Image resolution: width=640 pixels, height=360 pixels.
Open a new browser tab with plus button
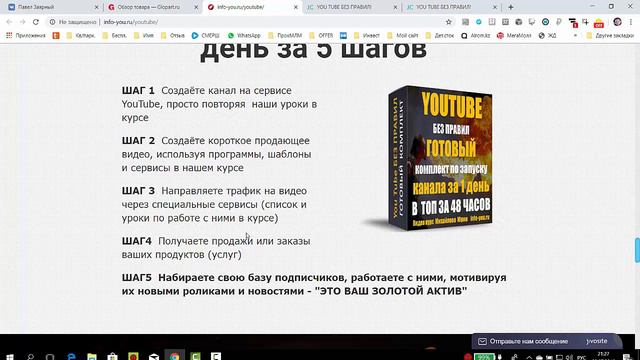511,7
